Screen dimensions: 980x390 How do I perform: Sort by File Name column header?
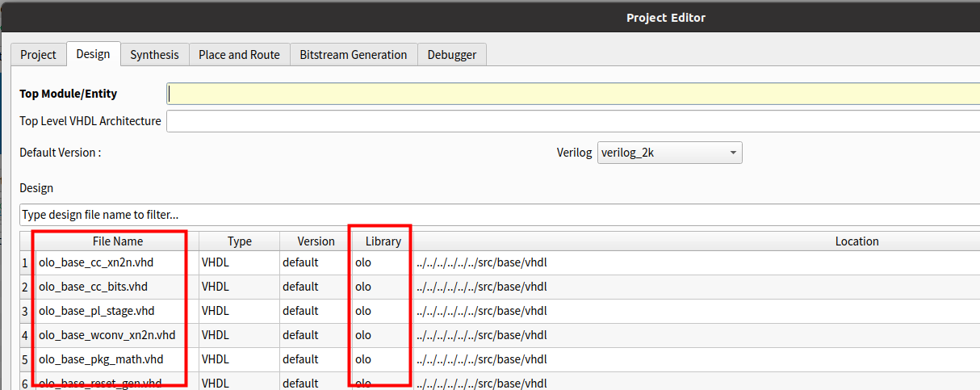coord(117,241)
